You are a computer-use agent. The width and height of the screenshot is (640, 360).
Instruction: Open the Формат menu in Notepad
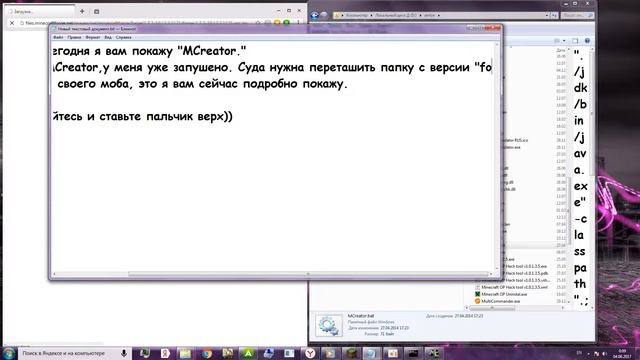click(x=93, y=37)
